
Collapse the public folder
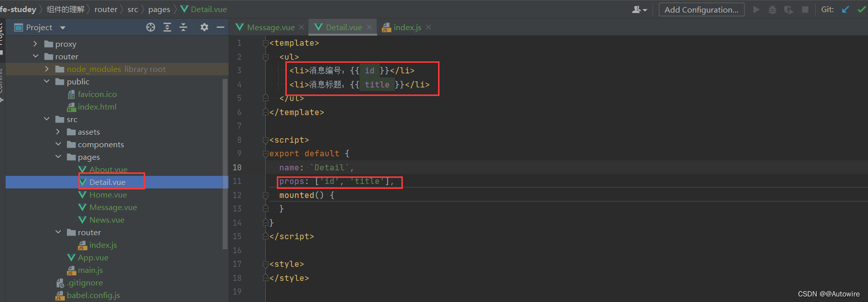point(47,81)
